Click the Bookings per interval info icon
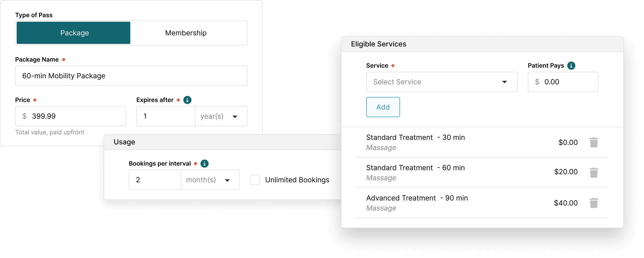 coord(205,164)
